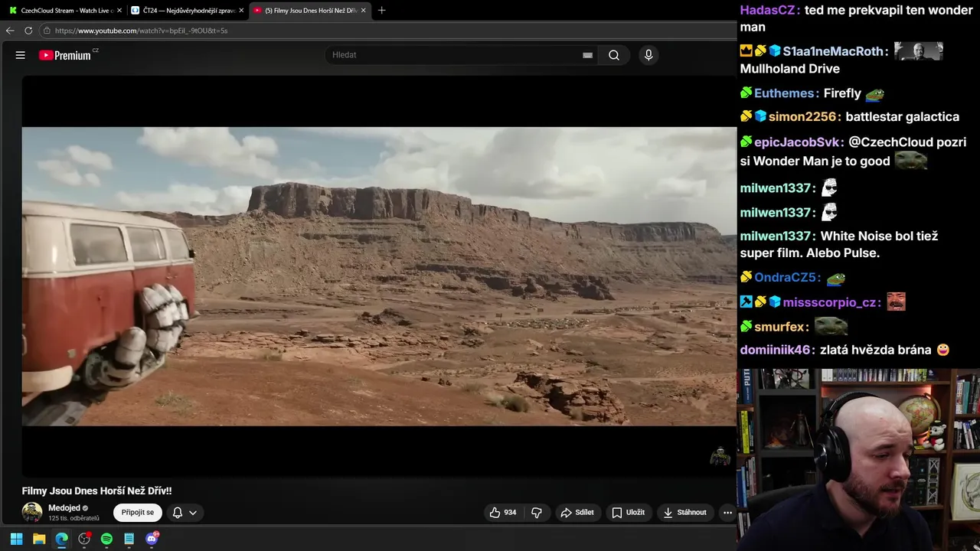Expand notification options chevron

coord(193,513)
